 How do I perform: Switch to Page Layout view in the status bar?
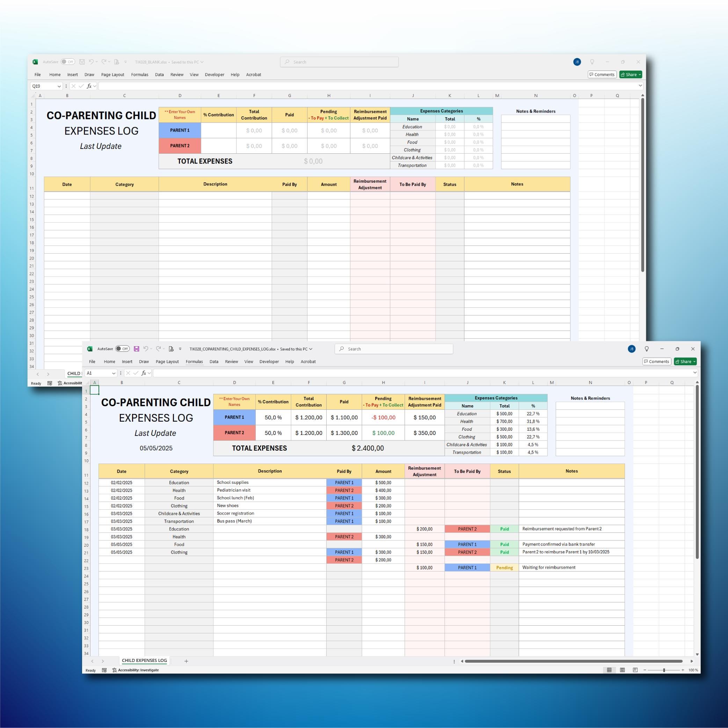tap(622, 670)
